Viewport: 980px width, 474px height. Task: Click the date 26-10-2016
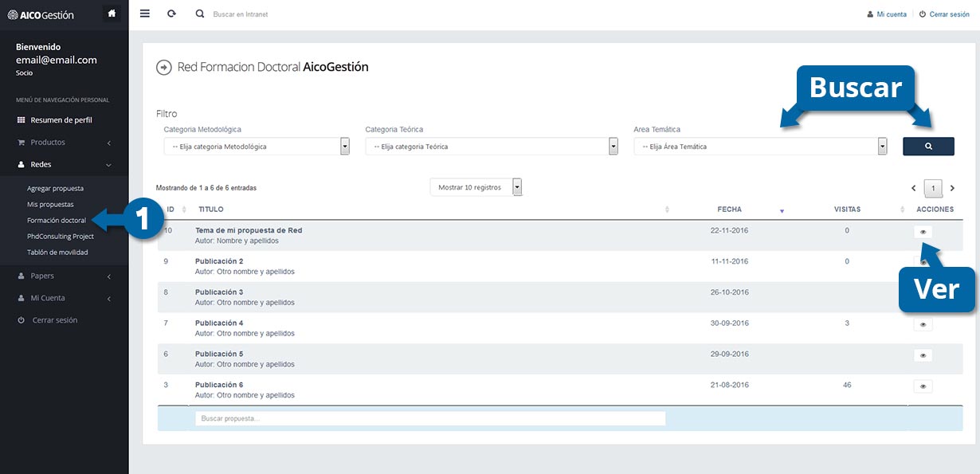point(730,292)
